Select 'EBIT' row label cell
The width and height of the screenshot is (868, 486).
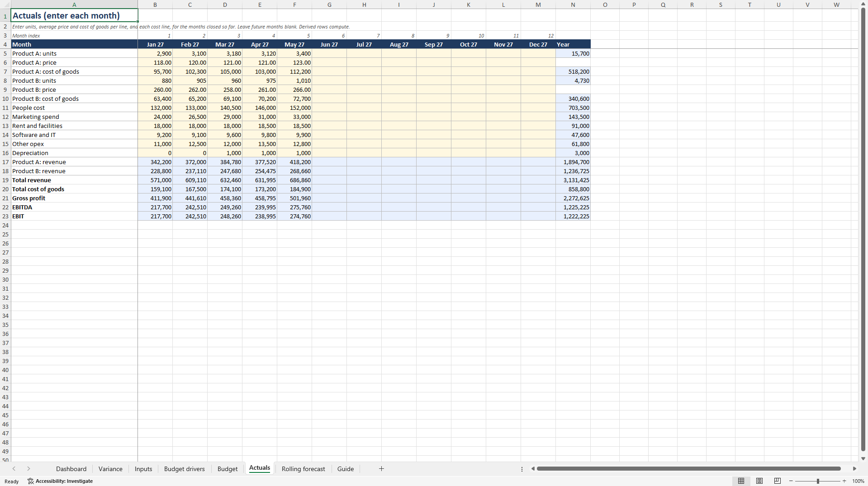pos(74,216)
